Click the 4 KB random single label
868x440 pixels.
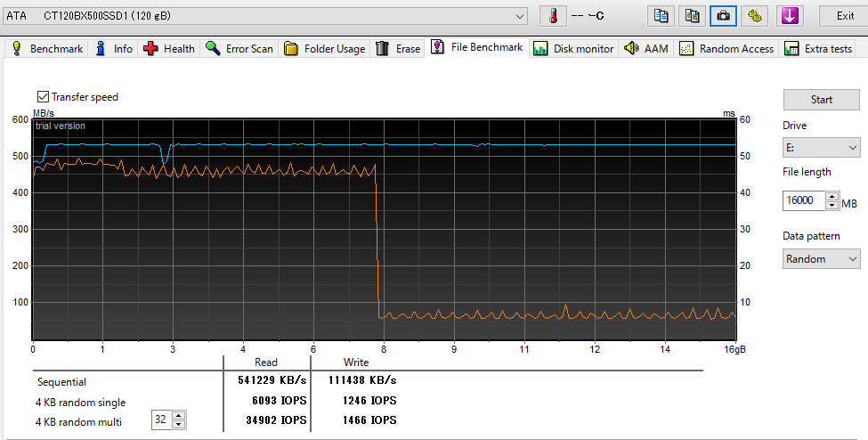point(80,403)
